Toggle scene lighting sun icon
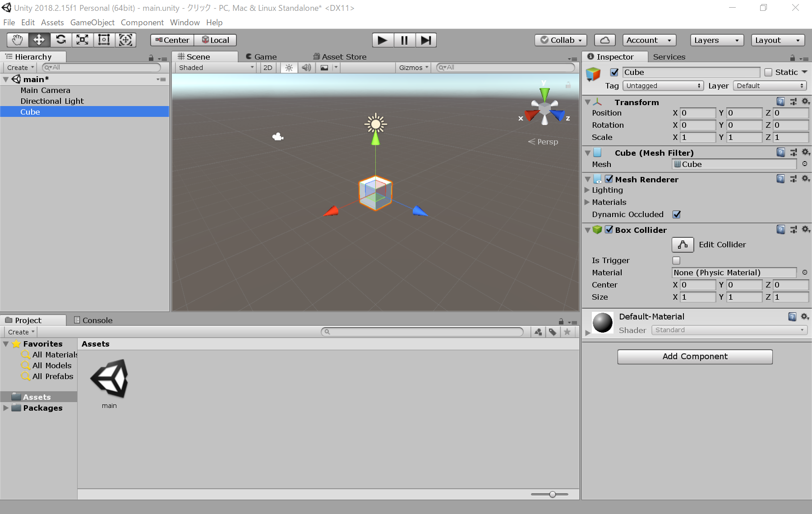 click(x=289, y=68)
